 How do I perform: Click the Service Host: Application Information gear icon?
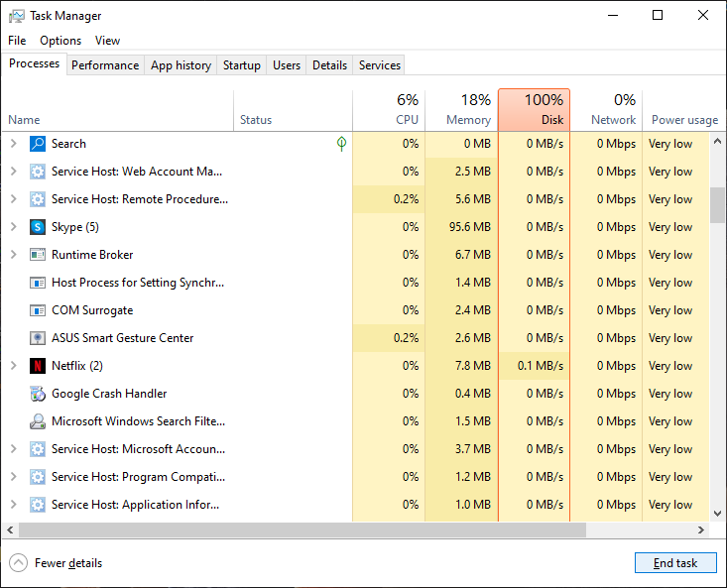pyautogui.click(x=38, y=505)
